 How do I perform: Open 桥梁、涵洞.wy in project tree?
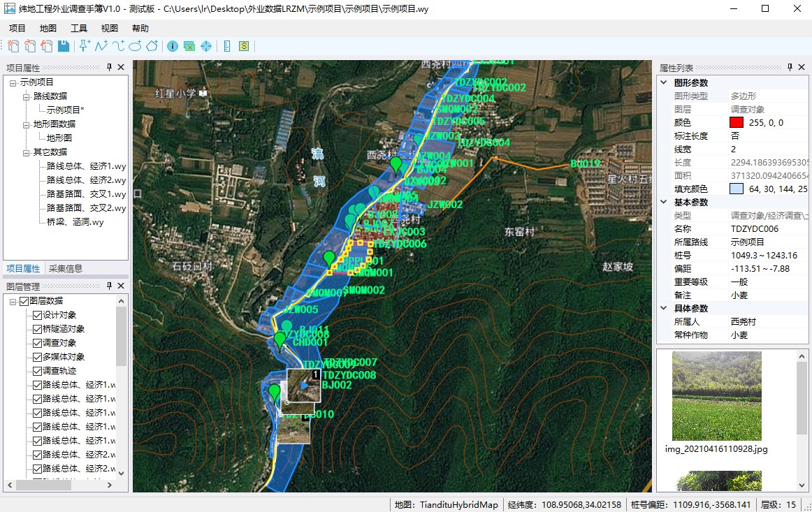[x=75, y=222]
